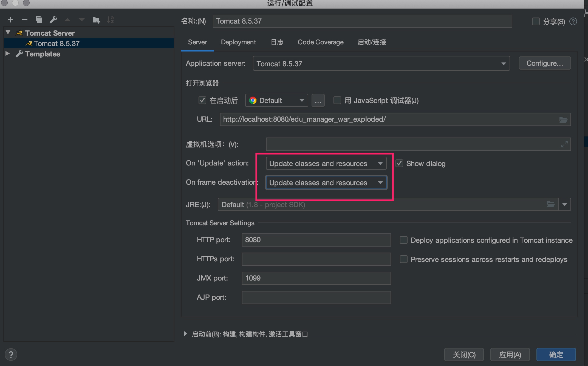588x366 pixels.
Task: Toggle the Show dialog checkbox
Action: point(399,163)
